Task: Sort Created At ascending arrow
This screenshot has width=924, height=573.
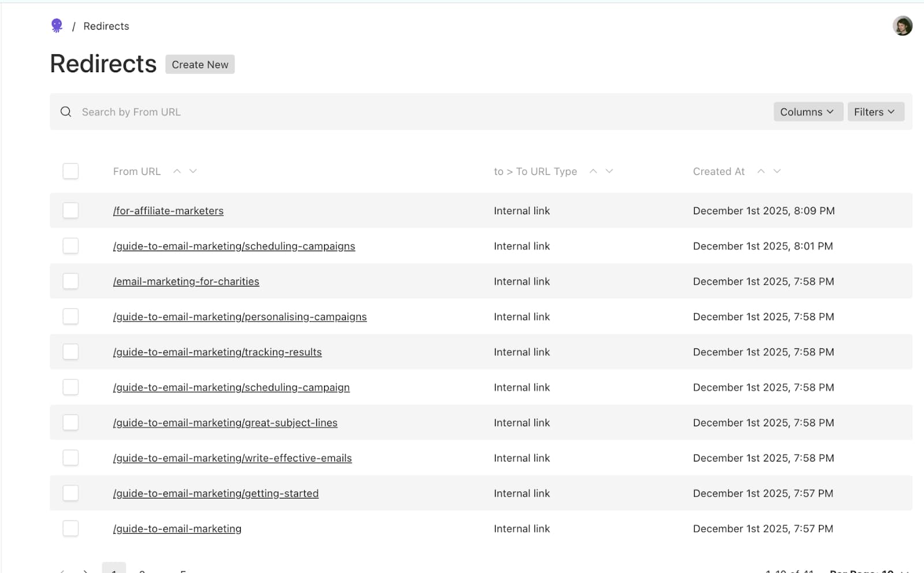Action: (x=761, y=171)
